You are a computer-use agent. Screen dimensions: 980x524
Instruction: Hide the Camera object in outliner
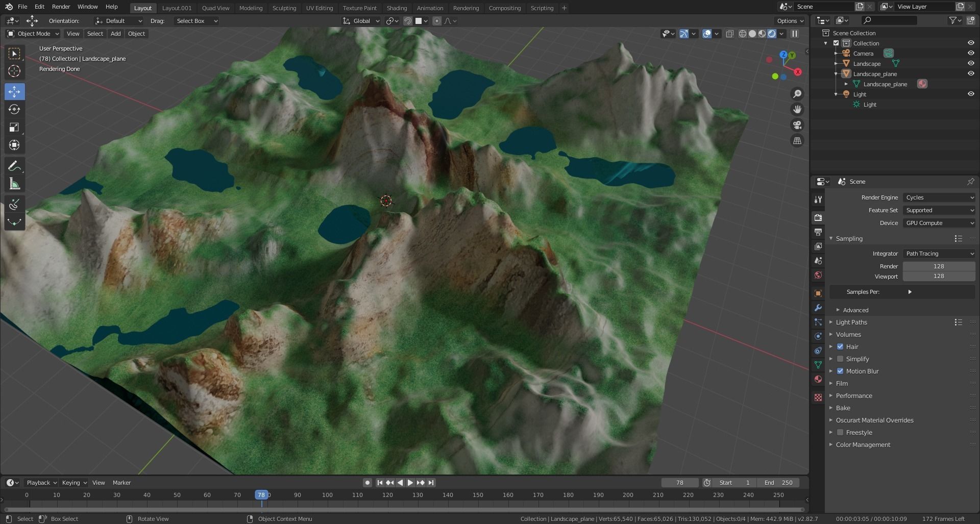click(x=970, y=53)
